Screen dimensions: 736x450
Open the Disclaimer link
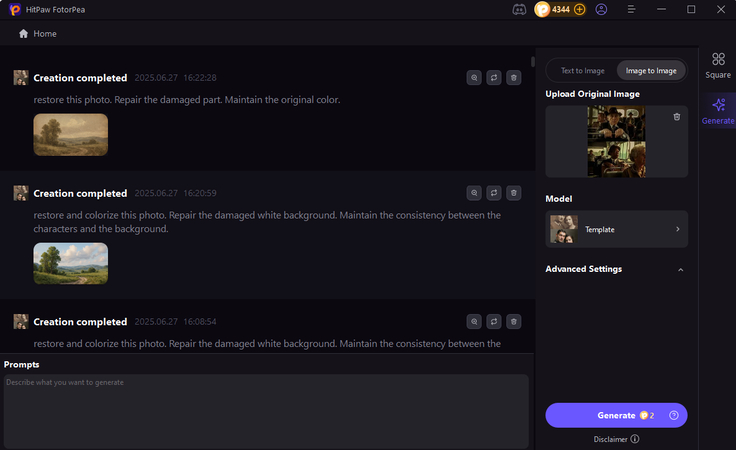[616, 438]
